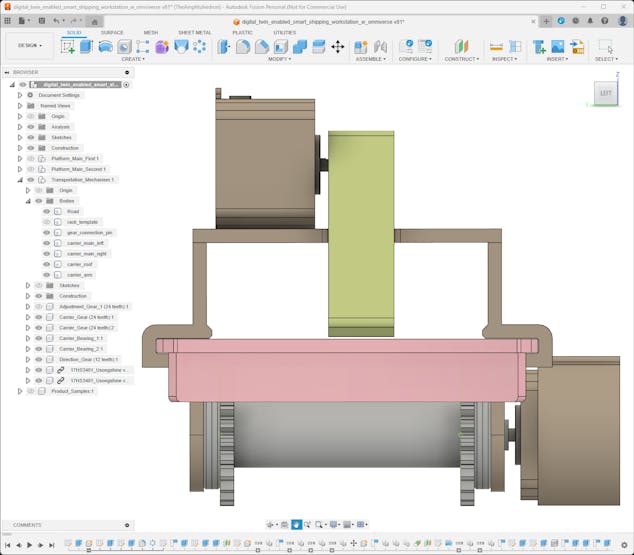The image size is (634, 555).
Task: Open the MODIFY menu
Action: click(281, 59)
